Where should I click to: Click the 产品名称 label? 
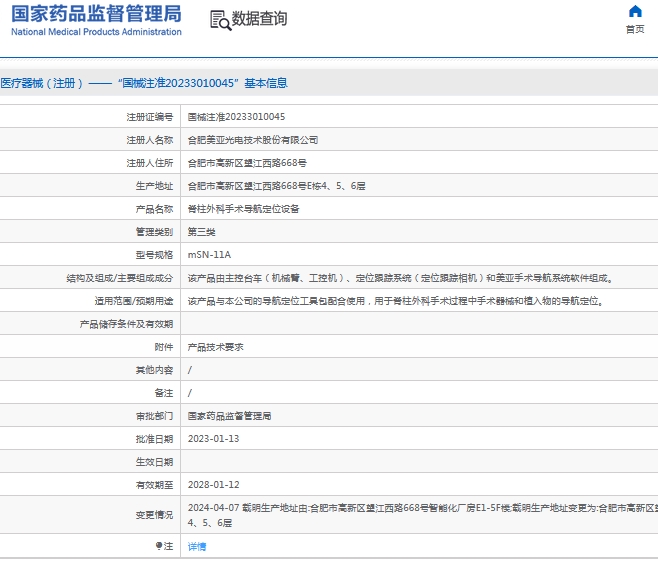point(154,209)
